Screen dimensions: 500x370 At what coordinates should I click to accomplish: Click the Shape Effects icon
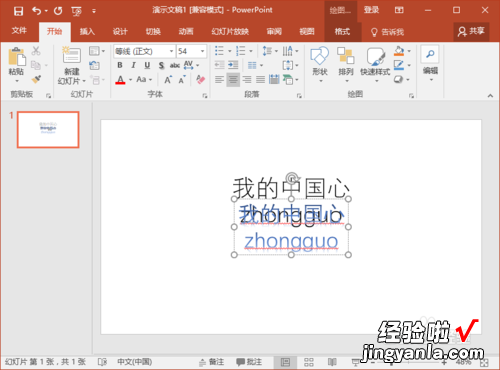click(398, 79)
